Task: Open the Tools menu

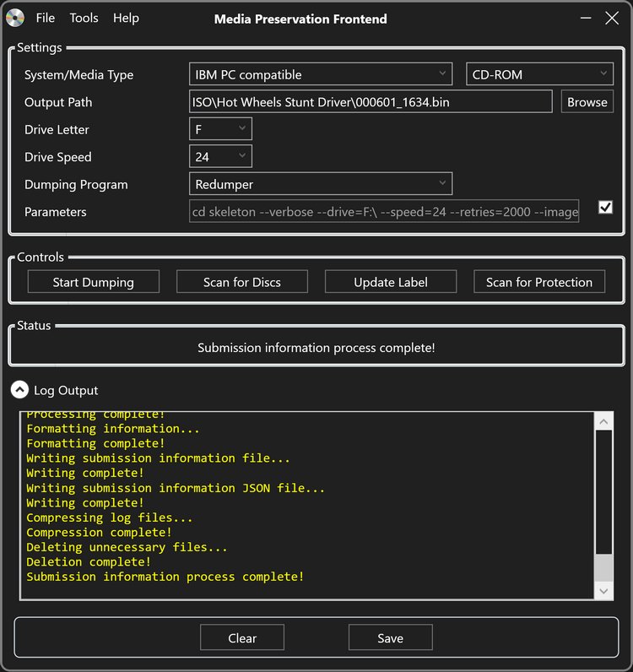Action: pos(84,18)
